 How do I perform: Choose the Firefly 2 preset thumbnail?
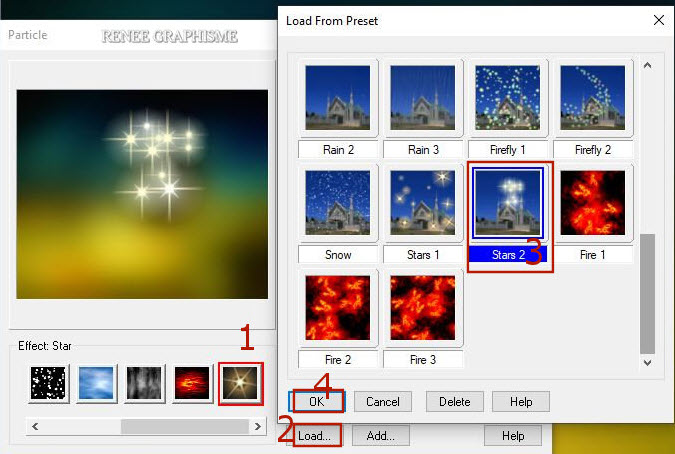[593, 98]
